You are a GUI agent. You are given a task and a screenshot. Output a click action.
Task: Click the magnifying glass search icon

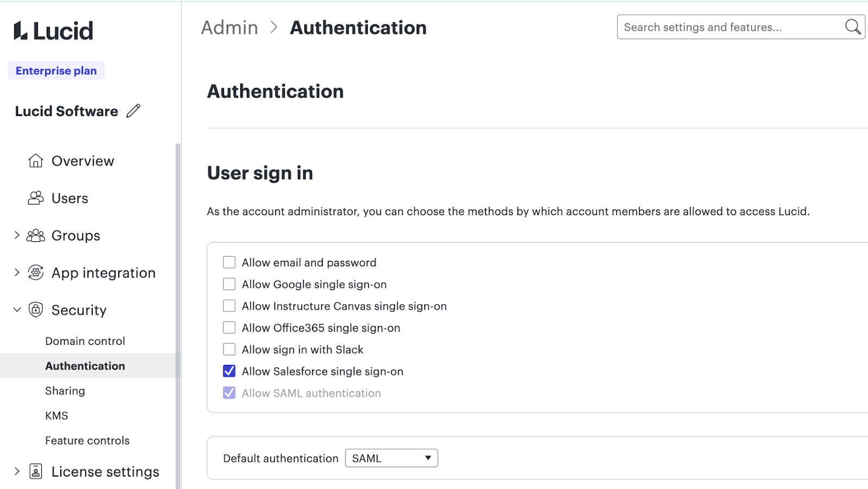click(x=853, y=27)
